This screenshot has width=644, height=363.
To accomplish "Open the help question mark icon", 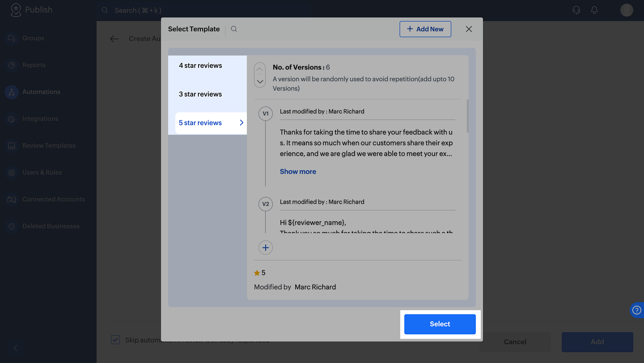I will 637,310.
